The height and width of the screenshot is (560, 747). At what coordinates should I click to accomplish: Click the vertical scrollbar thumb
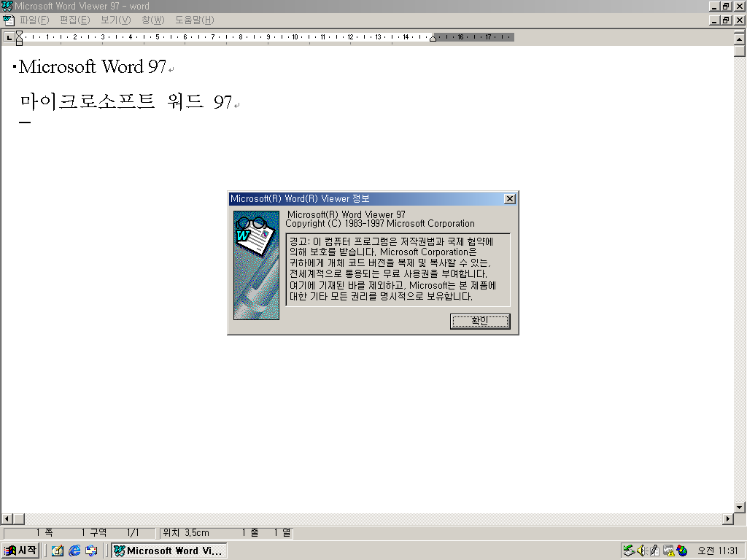click(740, 50)
